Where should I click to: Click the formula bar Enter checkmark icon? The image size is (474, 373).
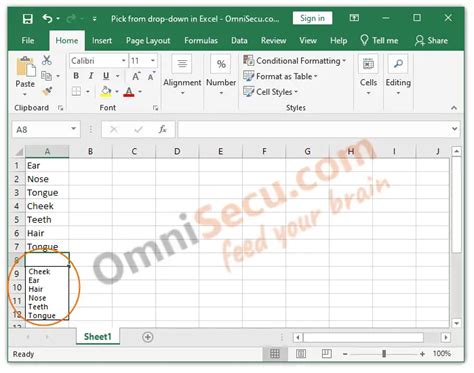point(138,129)
